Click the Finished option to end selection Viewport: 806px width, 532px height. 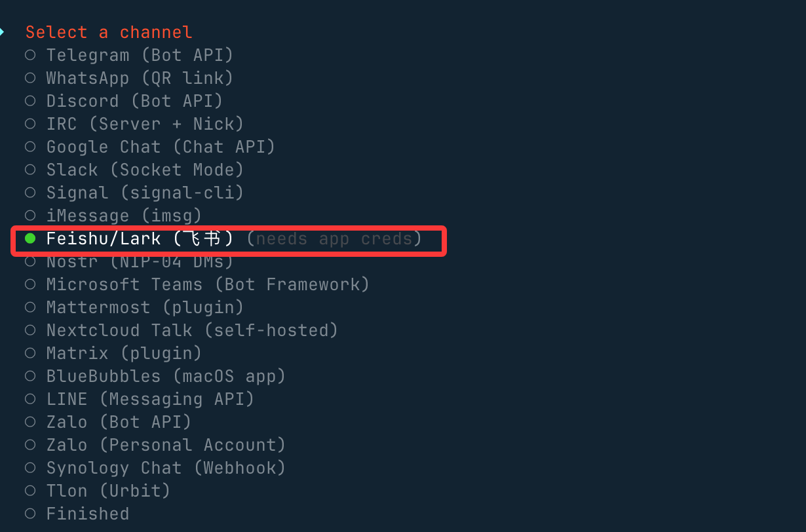[x=30, y=514]
